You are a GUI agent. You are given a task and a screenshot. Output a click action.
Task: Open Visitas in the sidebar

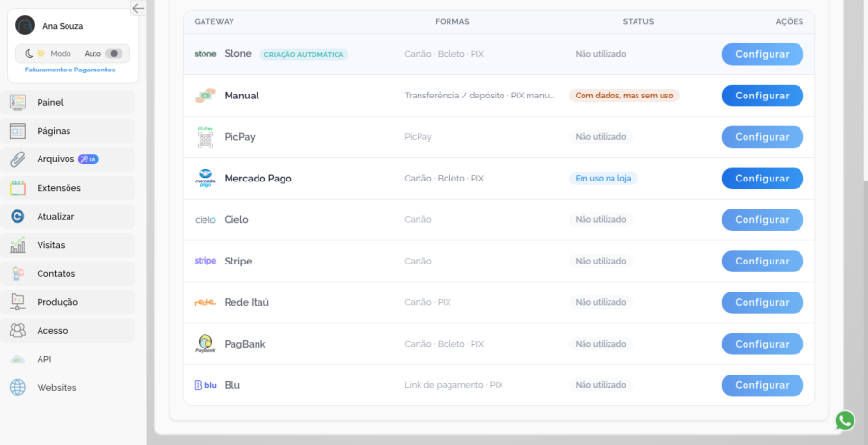pos(68,245)
